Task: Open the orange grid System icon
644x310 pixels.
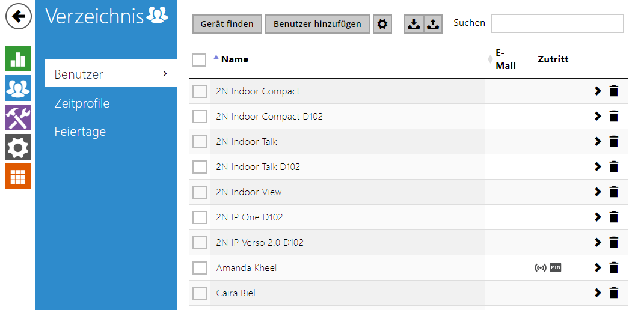Action: pyautogui.click(x=18, y=176)
